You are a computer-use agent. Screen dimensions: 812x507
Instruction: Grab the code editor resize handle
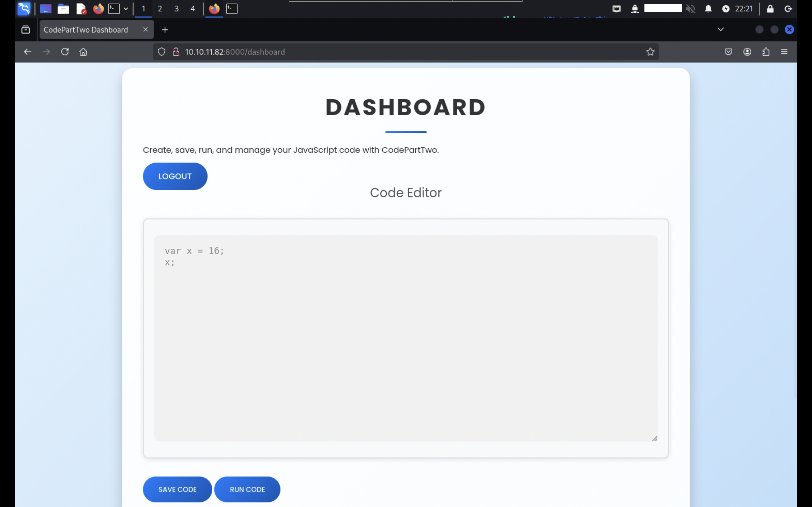pos(654,438)
